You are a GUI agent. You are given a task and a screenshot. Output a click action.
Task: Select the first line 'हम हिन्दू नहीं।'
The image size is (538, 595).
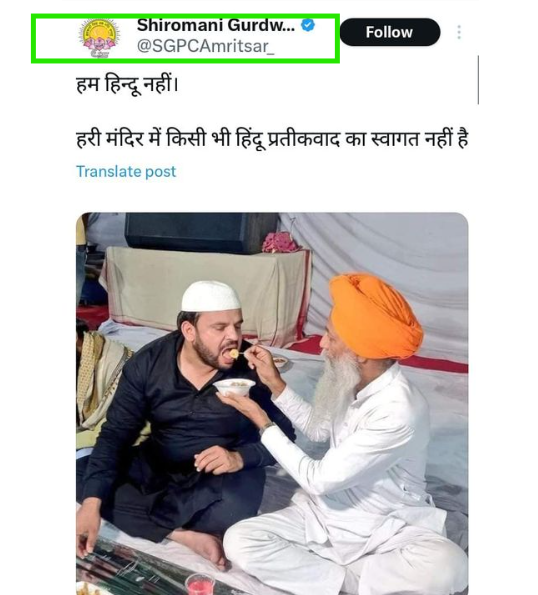coord(127,84)
